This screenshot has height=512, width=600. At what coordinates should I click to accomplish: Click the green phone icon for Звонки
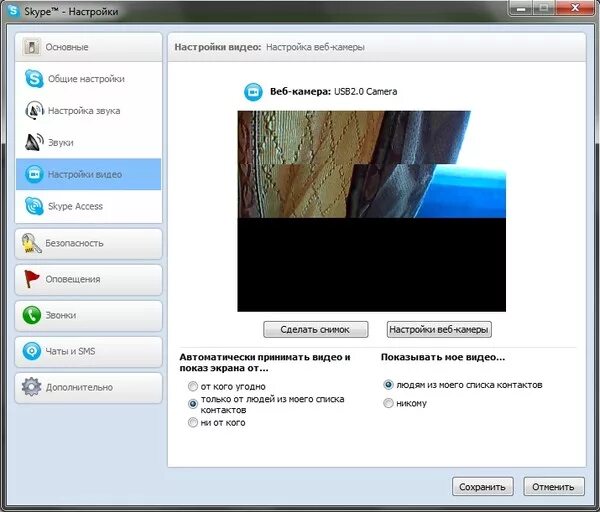[32, 315]
